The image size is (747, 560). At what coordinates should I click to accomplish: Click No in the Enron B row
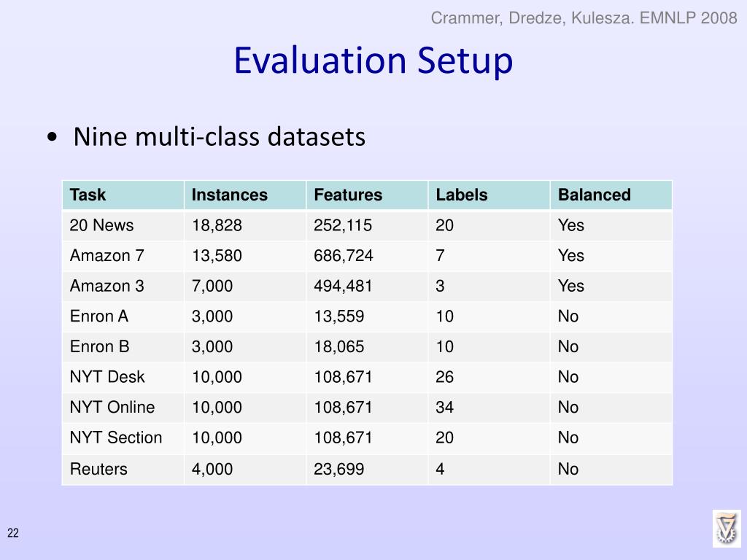click(568, 346)
